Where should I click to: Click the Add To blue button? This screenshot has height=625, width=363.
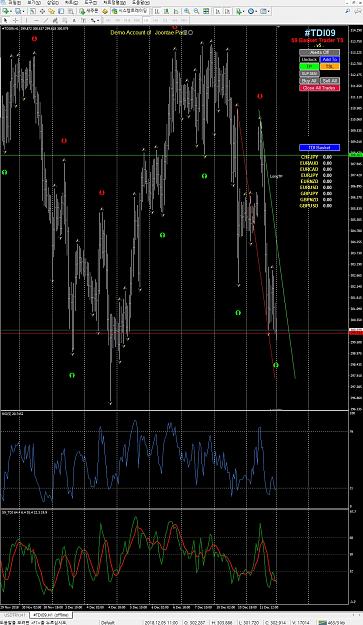tap(330, 59)
